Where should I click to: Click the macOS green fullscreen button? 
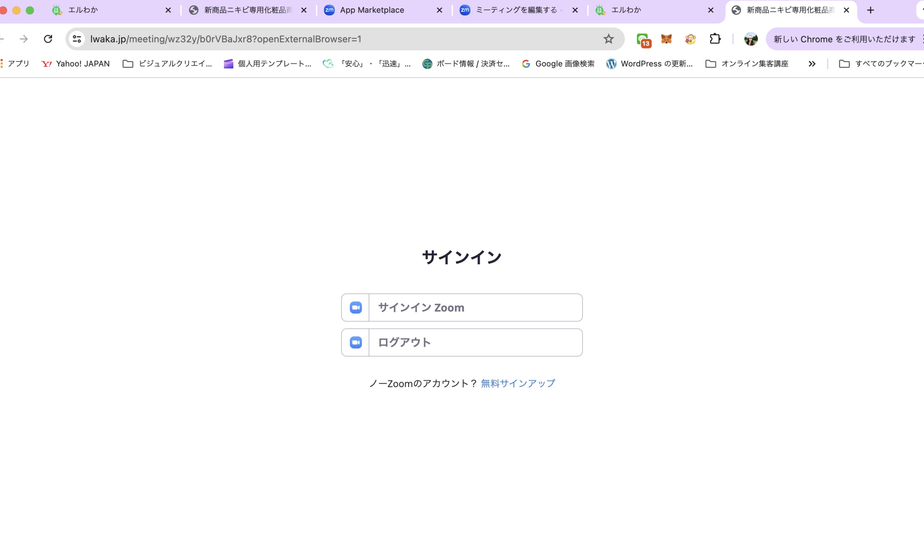[30, 11]
